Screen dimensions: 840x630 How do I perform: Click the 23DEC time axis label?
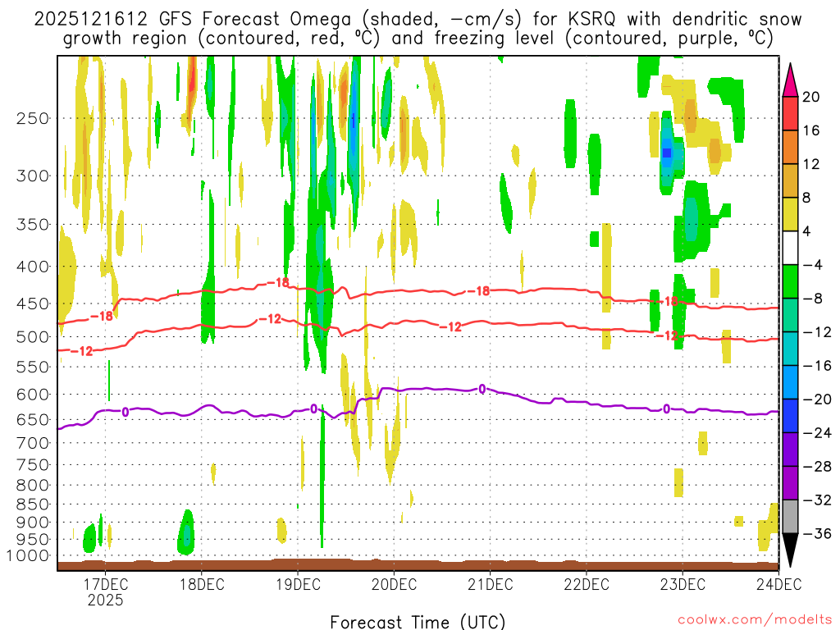[x=682, y=584]
